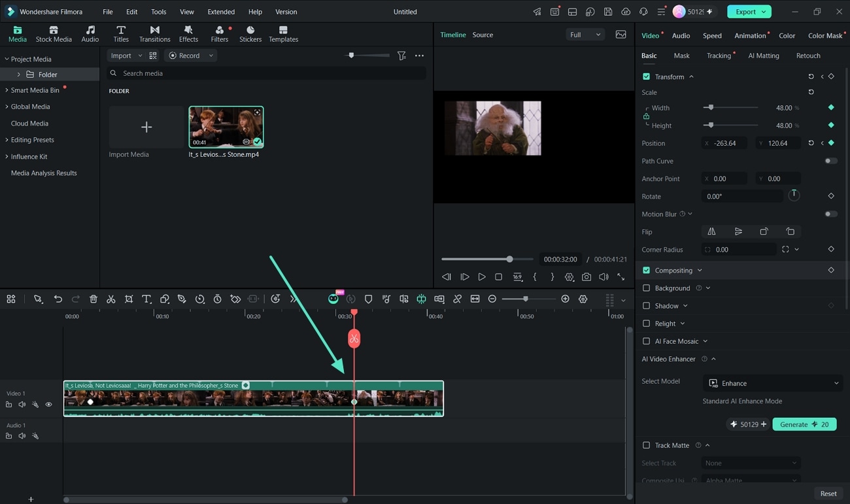Open the Stickers panel
The image size is (850, 504).
tap(250, 34)
